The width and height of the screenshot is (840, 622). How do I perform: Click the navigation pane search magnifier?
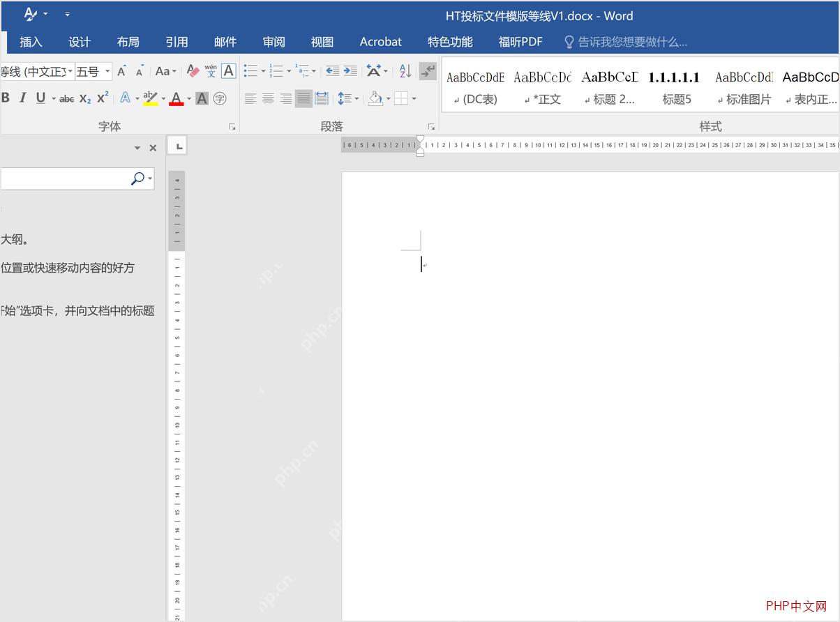(137, 179)
